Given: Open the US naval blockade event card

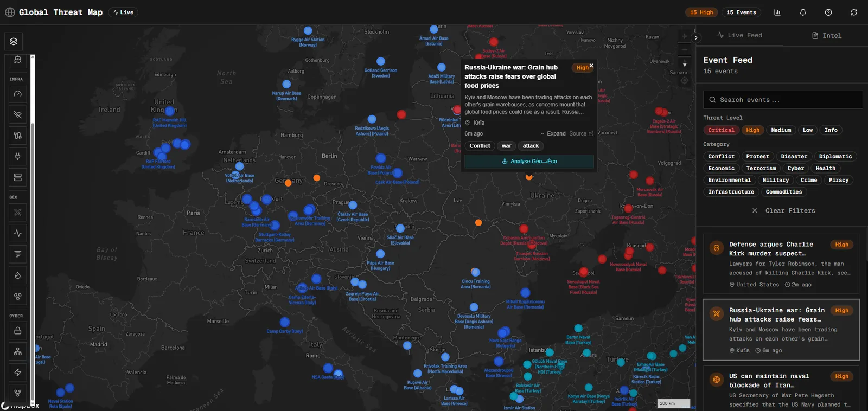Looking at the screenshot, I should tap(781, 389).
